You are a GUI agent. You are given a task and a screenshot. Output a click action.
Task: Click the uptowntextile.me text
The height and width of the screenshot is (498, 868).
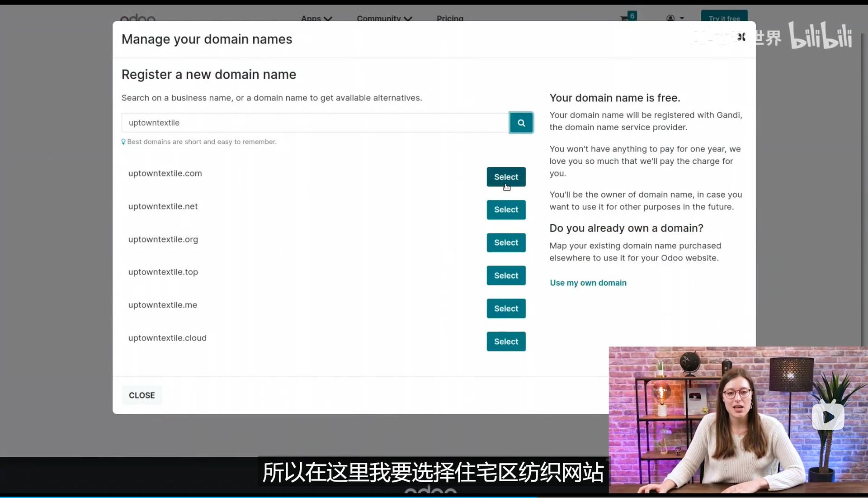tap(162, 305)
